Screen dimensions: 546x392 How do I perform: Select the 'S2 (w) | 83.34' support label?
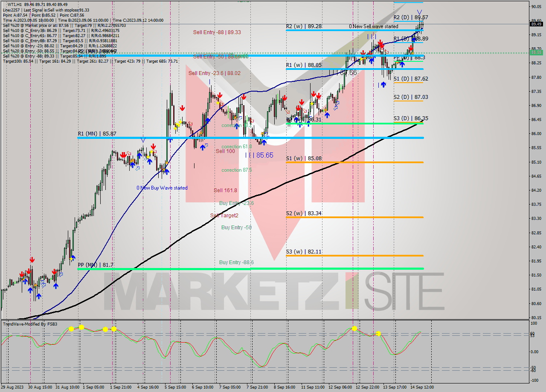(x=304, y=213)
